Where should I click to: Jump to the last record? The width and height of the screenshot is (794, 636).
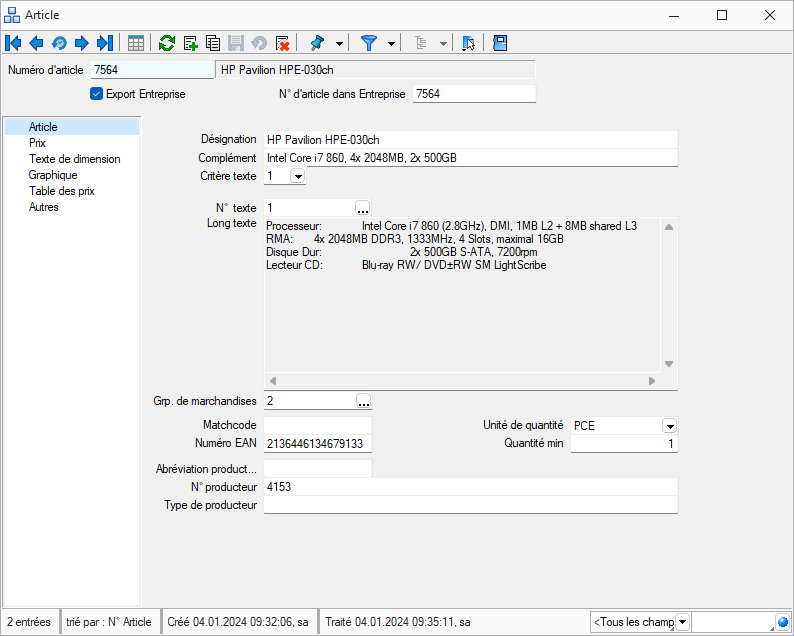tap(105, 43)
